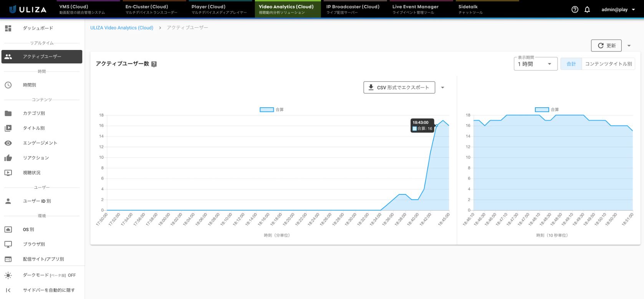Click the dashboard grid icon in sidebar
Viewport: 644px width, 299px height.
(x=8, y=28)
